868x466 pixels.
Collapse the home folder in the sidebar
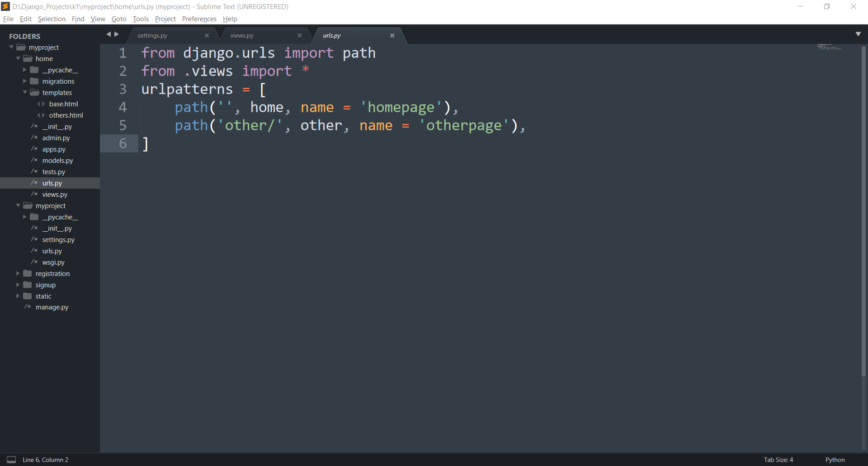pyautogui.click(x=18, y=58)
